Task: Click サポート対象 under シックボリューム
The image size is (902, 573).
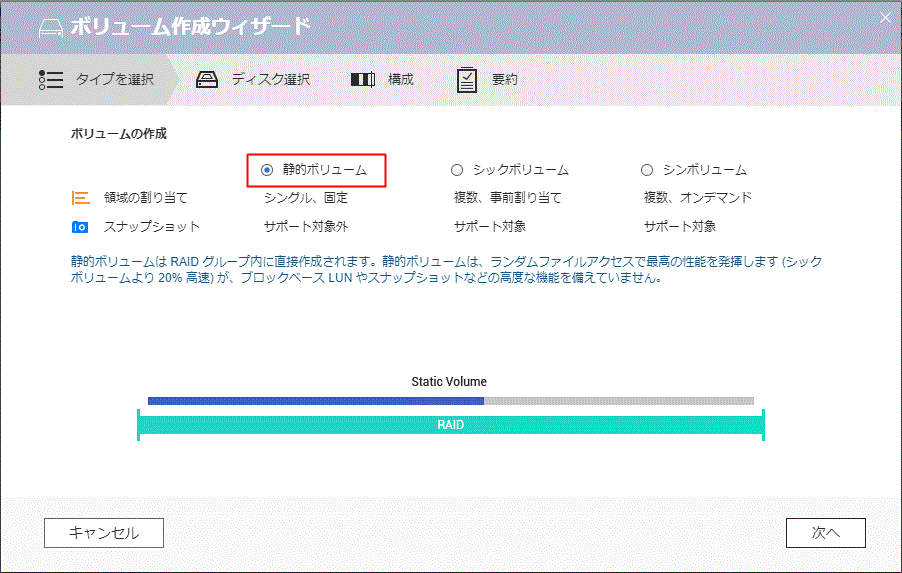Action: pyautogui.click(x=490, y=227)
